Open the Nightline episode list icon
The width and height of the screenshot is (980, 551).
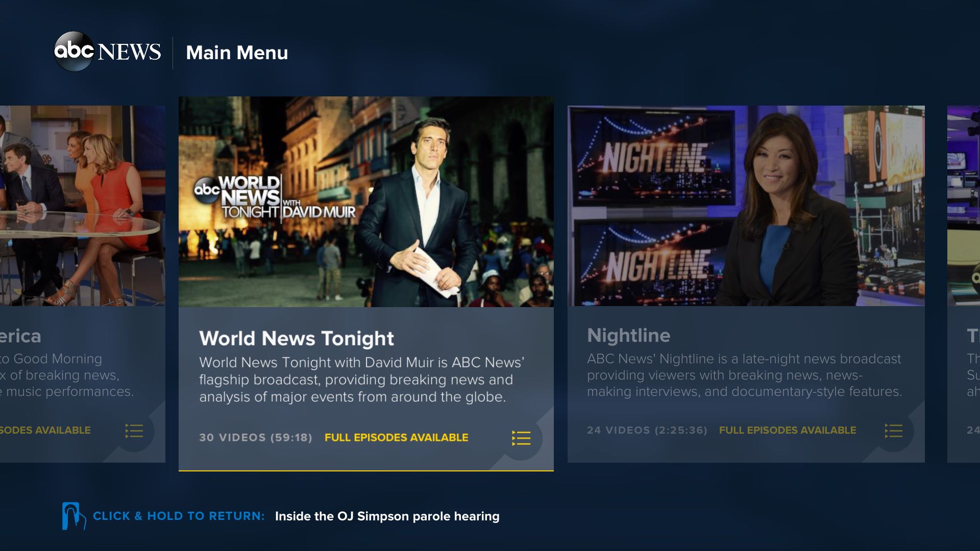tap(893, 431)
